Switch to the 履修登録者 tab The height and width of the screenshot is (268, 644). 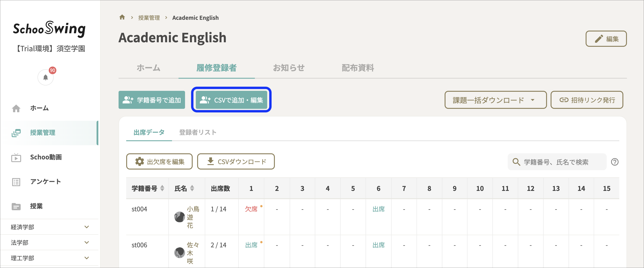pyautogui.click(x=216, y=68)
